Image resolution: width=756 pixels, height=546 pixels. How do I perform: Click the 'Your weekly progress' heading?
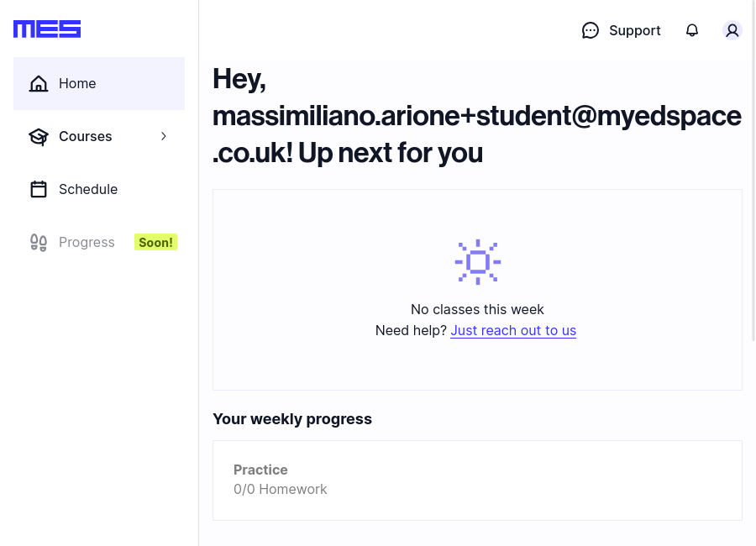(x=292, y=418)
